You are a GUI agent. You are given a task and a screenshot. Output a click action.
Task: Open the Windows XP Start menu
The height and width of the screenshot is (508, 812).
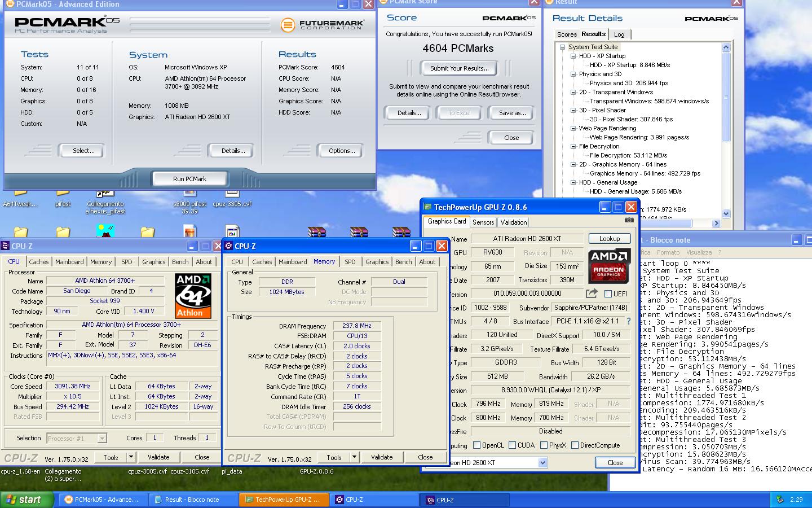tap(27, 500)
